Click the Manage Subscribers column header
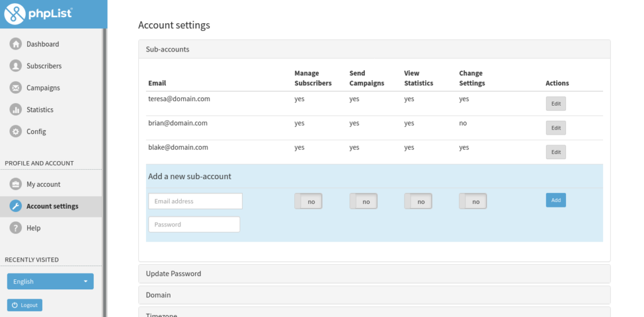The height and width of the screenshot is (317, 644). point(313,78)
